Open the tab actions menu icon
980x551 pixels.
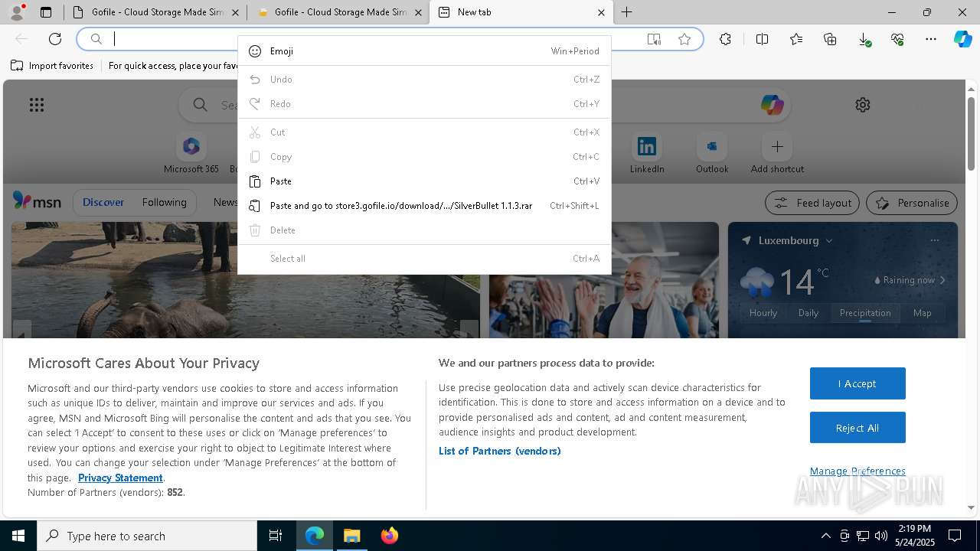pyautogui.click(x=46, y=12)
